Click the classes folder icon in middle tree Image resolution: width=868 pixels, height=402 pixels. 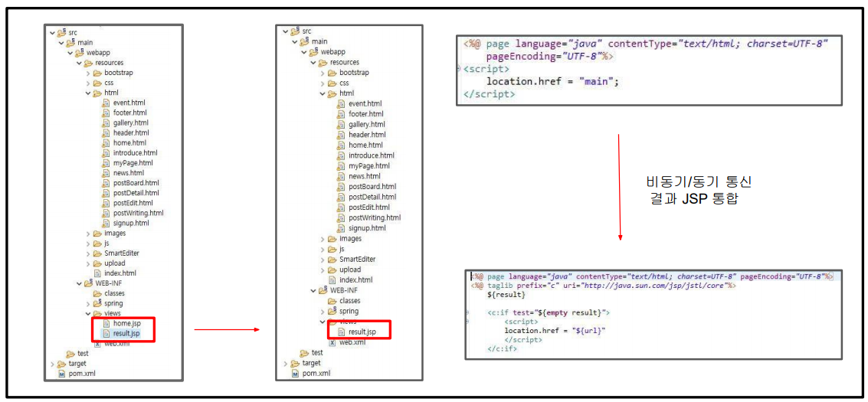pyautogui.click(x=332, y=301)
